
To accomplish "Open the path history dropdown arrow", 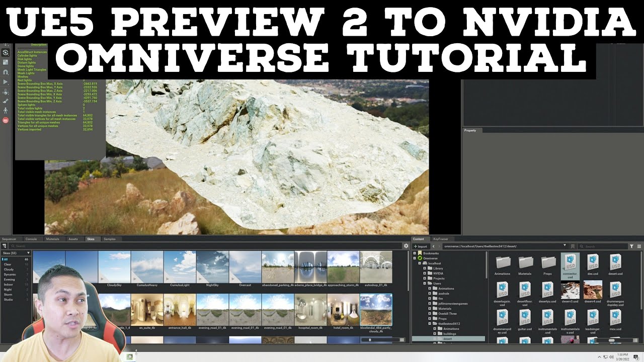I will pyautogui.click(x=565, y=246).
